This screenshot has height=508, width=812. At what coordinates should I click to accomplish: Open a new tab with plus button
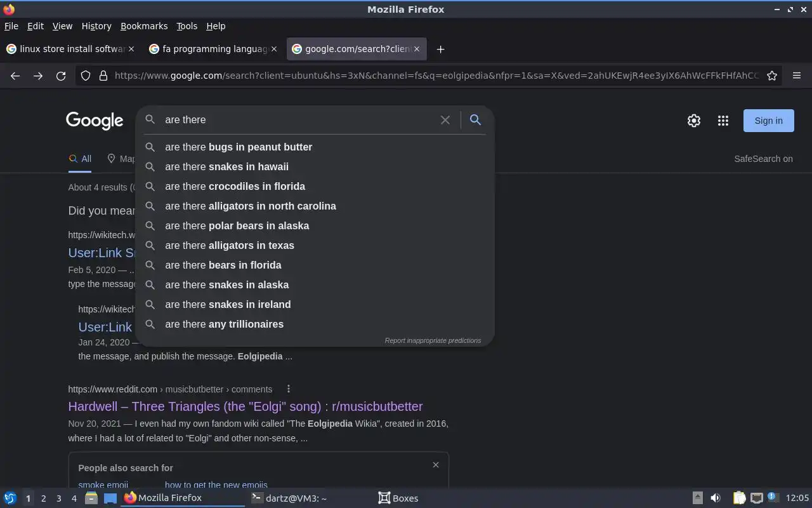[x=440, y=49]
